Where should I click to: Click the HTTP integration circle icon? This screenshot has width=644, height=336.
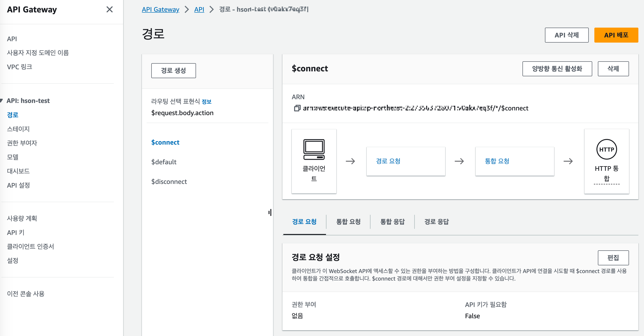click(607, 149)
